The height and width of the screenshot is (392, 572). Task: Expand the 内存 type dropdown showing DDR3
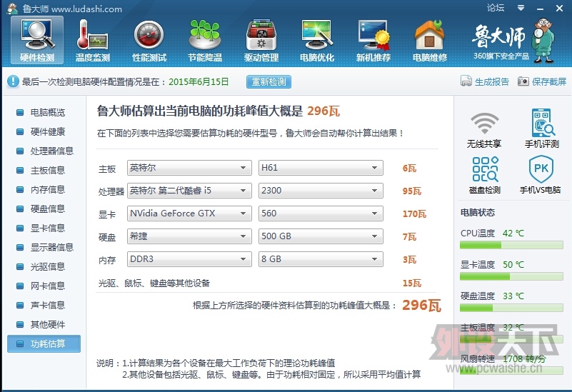[189, 259]
